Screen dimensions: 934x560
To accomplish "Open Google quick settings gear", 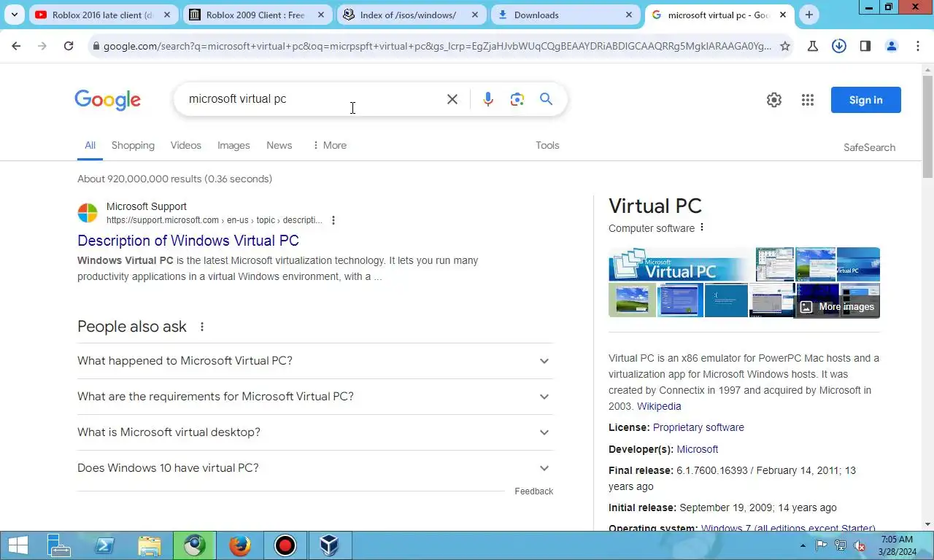I will pos(774,100).
